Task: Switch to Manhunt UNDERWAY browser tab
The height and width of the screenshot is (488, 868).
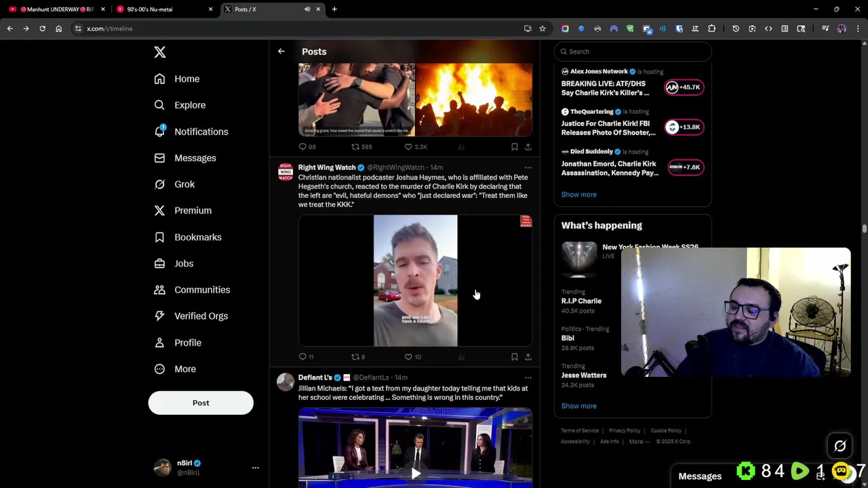Action: (x=56, y=9)
